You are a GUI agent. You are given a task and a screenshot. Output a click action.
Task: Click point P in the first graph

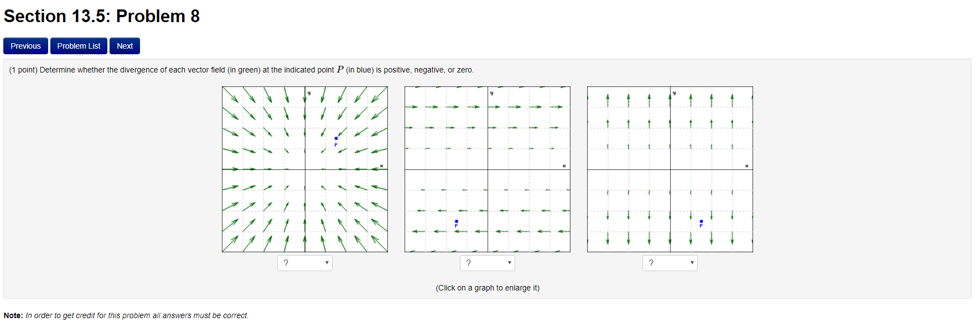click(337, 138)
